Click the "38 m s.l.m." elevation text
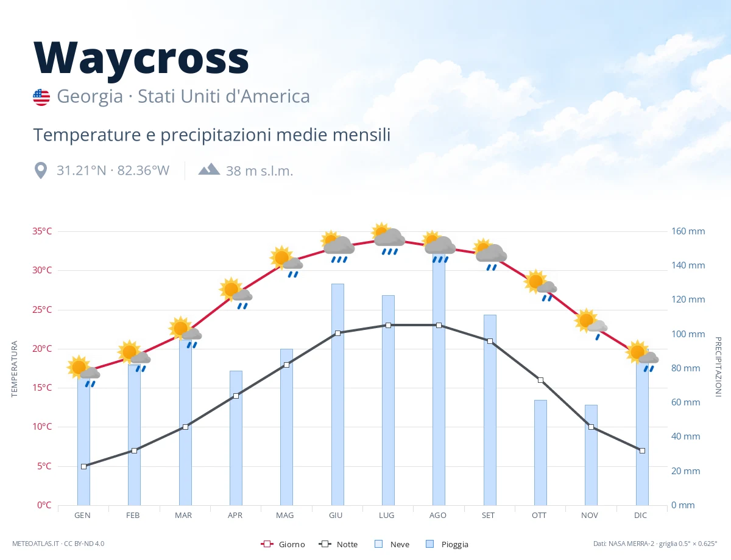Screen dimensions: 731x560 coord(260,171)
